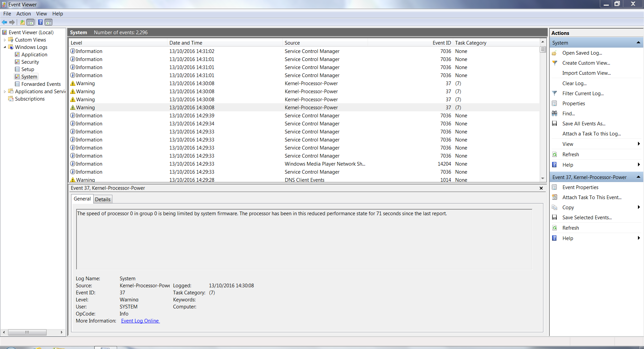The width and height of the screenshot is (644, 349).
Task: Open Event Properties action
Action: pos(580,187)
